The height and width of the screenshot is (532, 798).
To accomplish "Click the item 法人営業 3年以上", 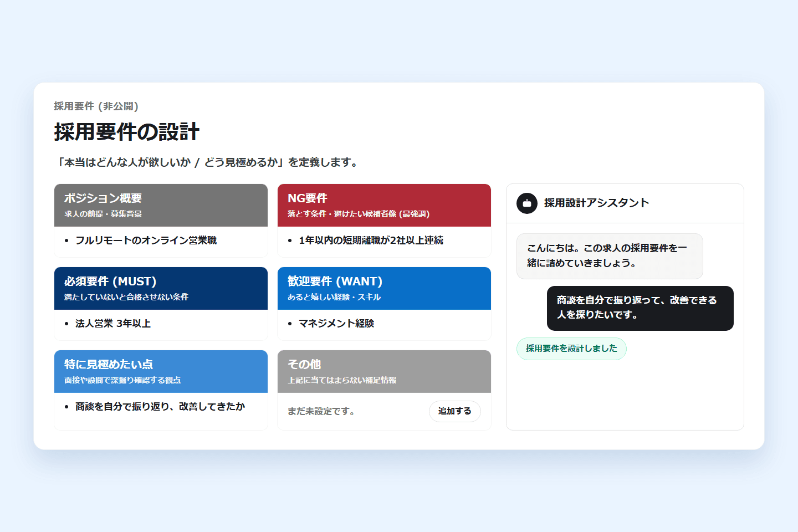I will click(x=113, y=324).
